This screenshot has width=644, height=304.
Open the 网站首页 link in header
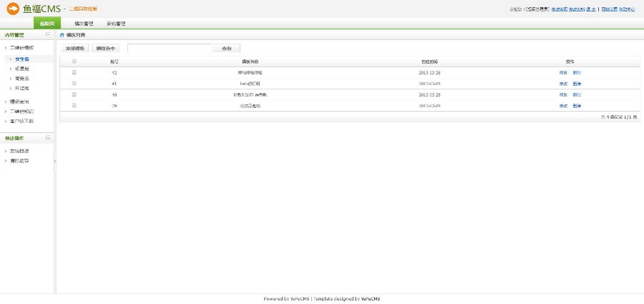(x=609, y=9)
